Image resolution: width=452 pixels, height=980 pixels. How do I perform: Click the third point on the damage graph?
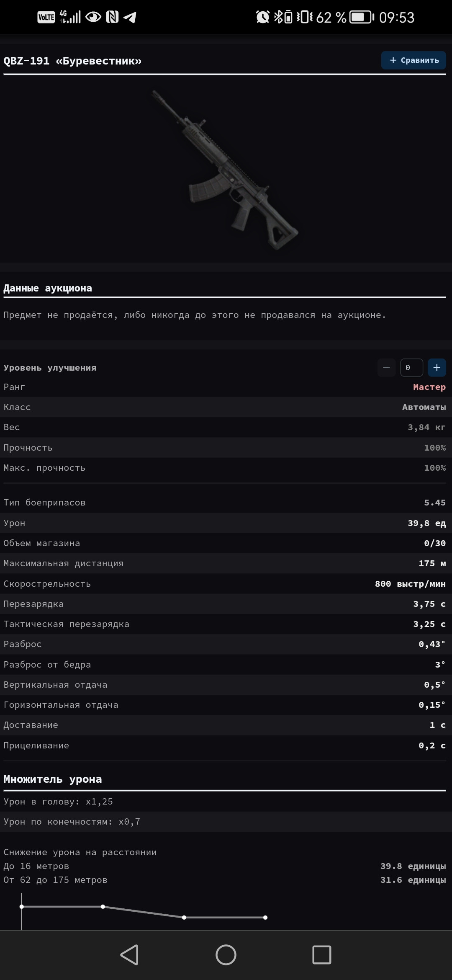tap(184, 918)
